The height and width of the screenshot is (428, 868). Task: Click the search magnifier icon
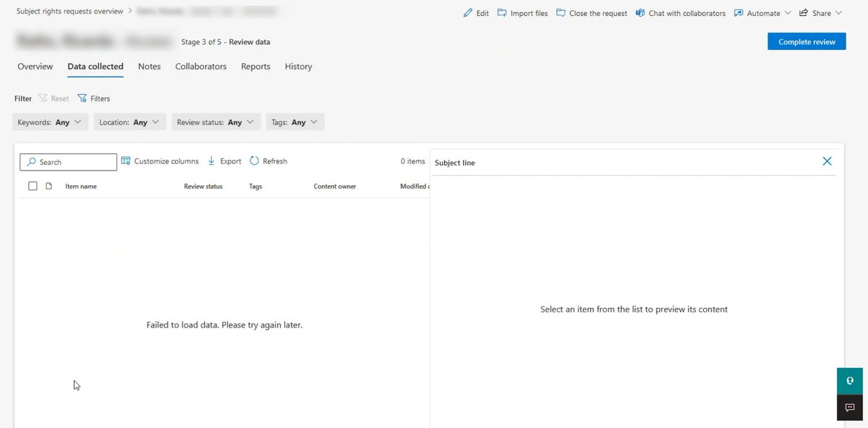point(31,162)
